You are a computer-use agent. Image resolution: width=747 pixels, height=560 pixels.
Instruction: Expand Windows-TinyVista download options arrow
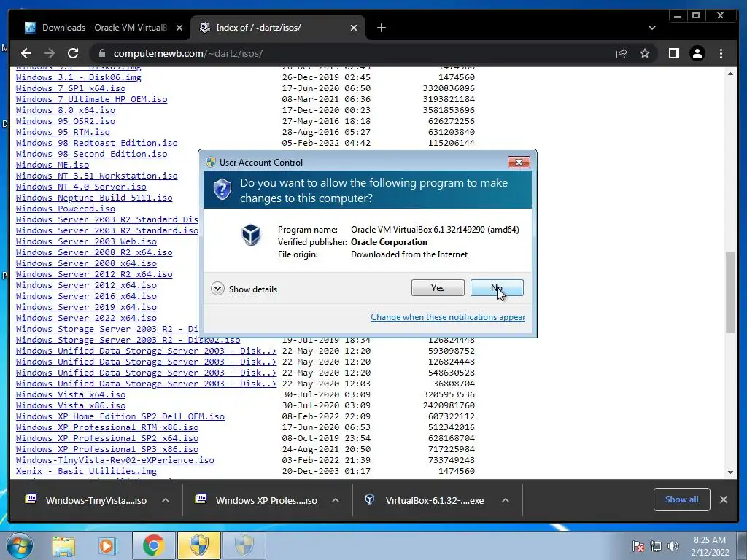(166, 500)
